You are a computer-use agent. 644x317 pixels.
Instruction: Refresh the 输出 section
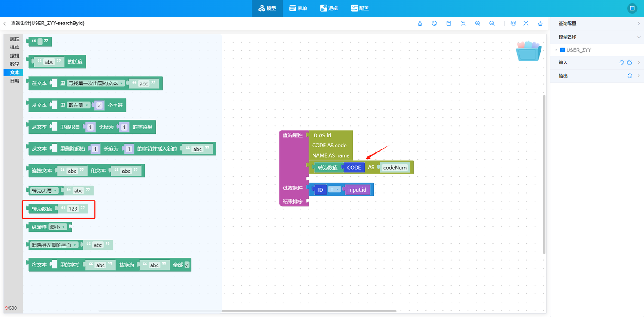629,76
